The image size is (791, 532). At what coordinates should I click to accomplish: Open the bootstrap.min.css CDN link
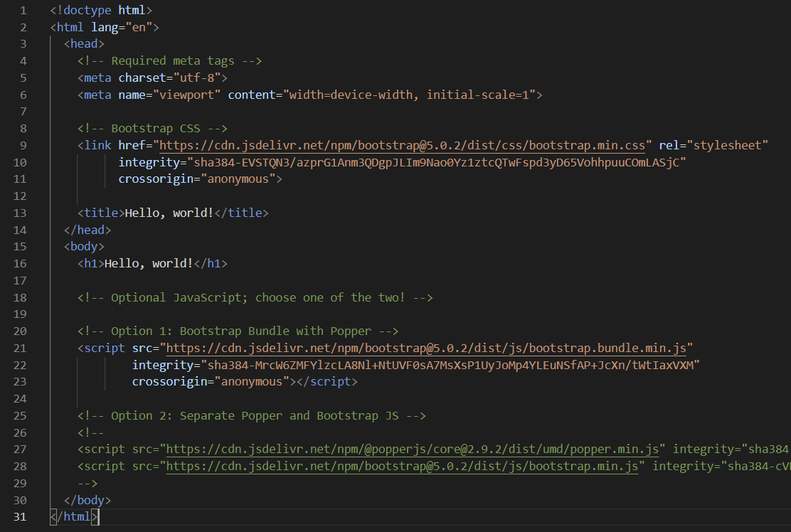[x=402, y=146]
